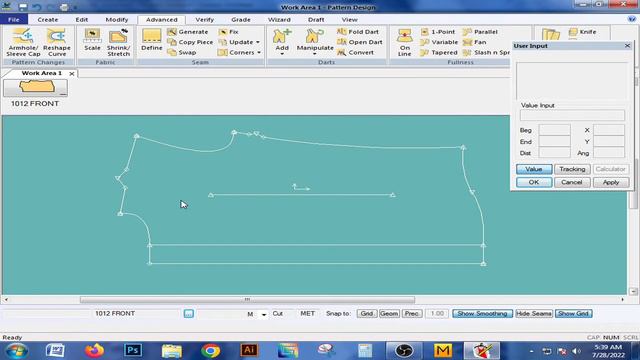Screen dimensions: 640x360
Task: Expand the Corners dropdown
Action: pyautogui.click(x=259, y=52)
